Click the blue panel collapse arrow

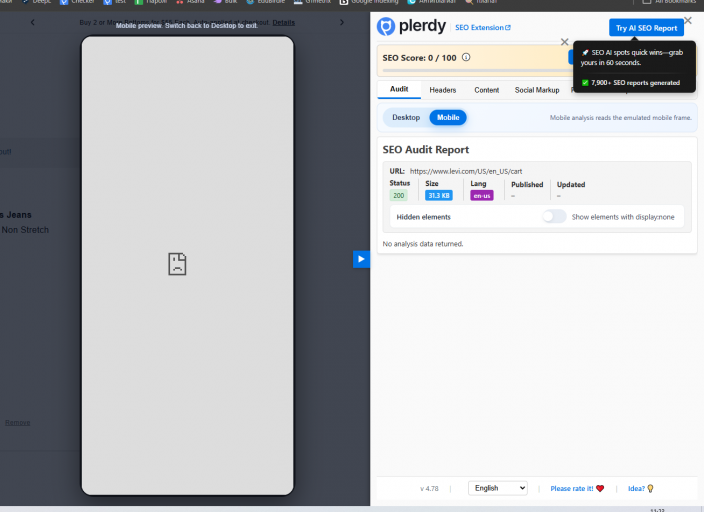coord(361,259)
